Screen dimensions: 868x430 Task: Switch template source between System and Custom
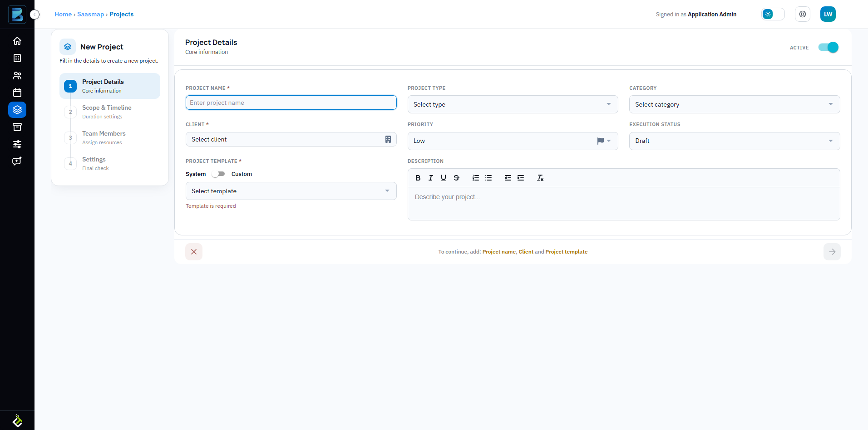[218, 174]
